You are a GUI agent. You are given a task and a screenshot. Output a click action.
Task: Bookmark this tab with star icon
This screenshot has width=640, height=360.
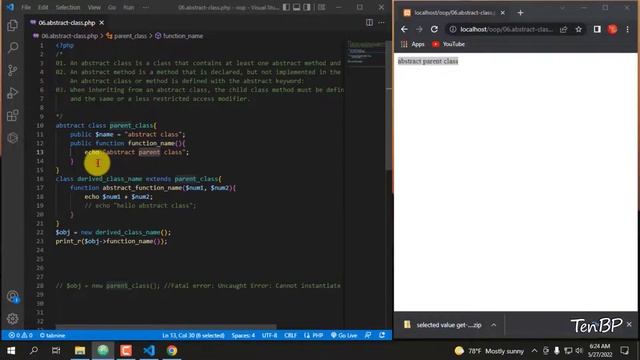click(x=578, y=29)
